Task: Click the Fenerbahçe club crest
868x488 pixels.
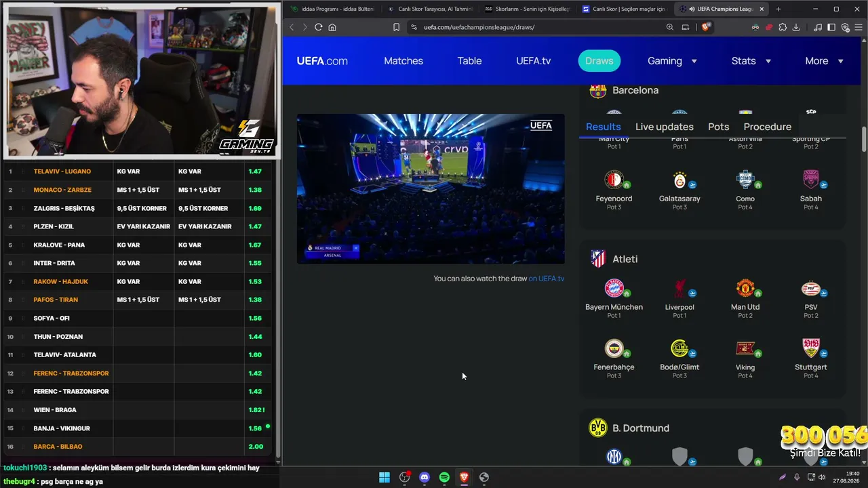Action: coord(614,348)
